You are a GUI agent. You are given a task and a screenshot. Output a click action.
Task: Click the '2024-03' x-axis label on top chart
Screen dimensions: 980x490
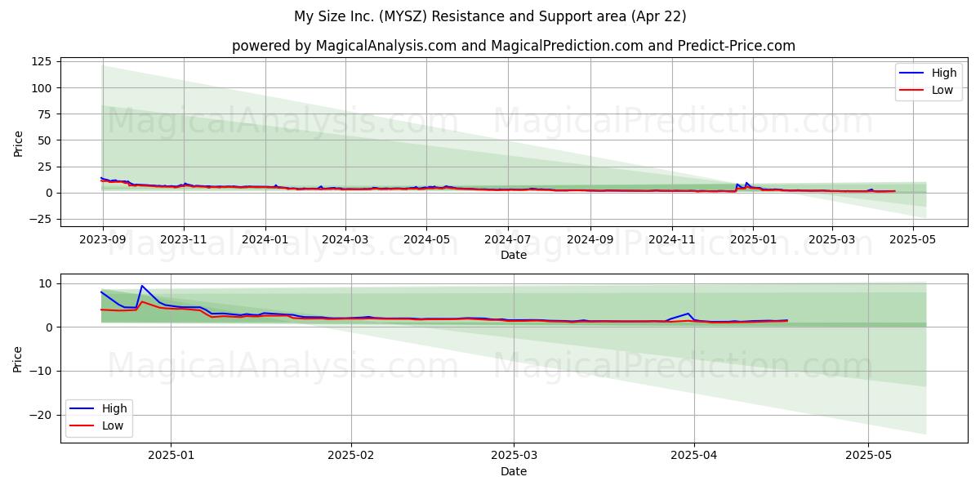pos(345,241)
